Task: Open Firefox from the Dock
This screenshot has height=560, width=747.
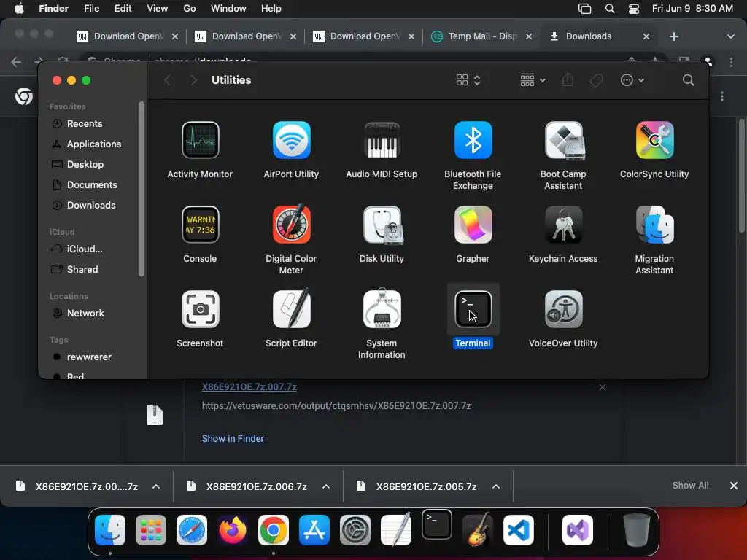Action: 233,530
